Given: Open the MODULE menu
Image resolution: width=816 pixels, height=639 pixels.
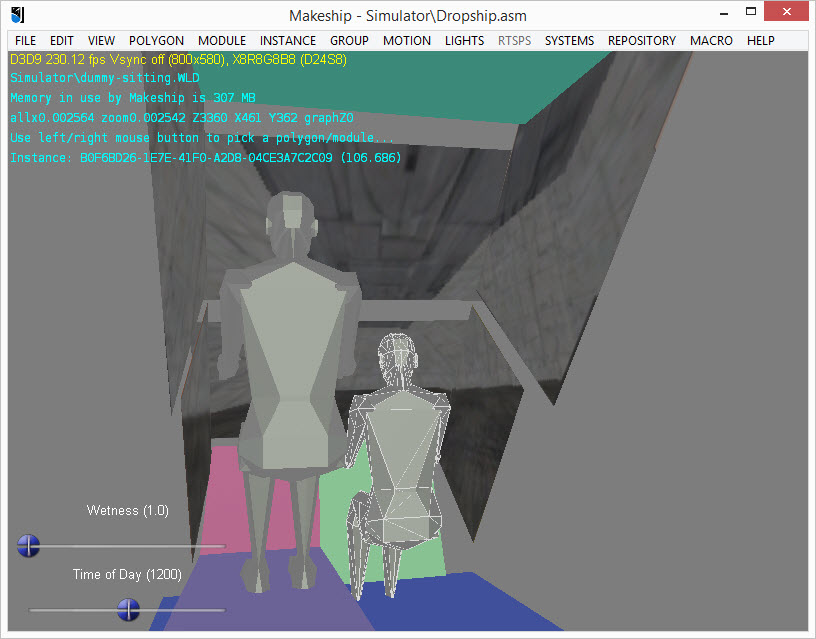Looking at the screenshot, I should [222, 41].
